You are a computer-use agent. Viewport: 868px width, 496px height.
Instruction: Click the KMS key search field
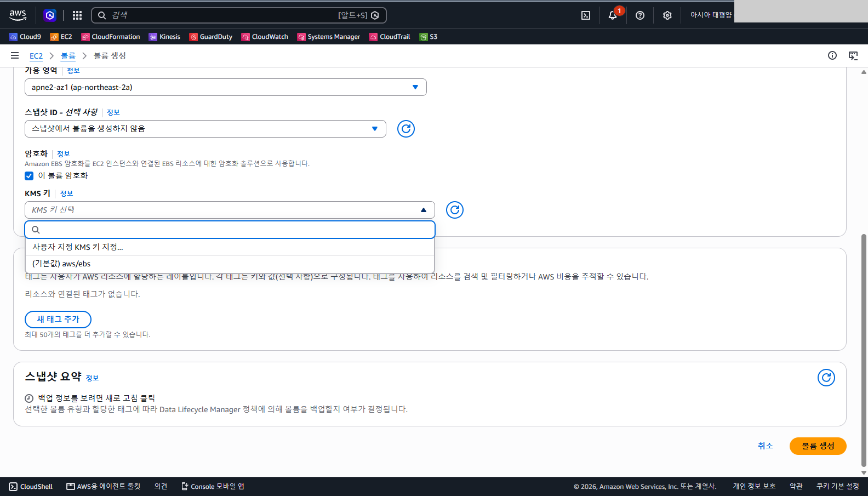[x=230, y=230]
